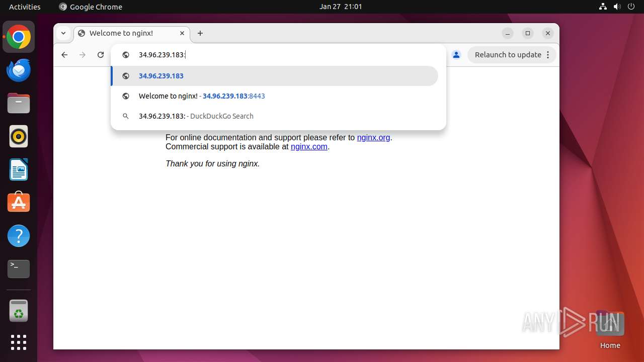Go back with the browser arrow
Screen dimensions: 644x362
64,55
